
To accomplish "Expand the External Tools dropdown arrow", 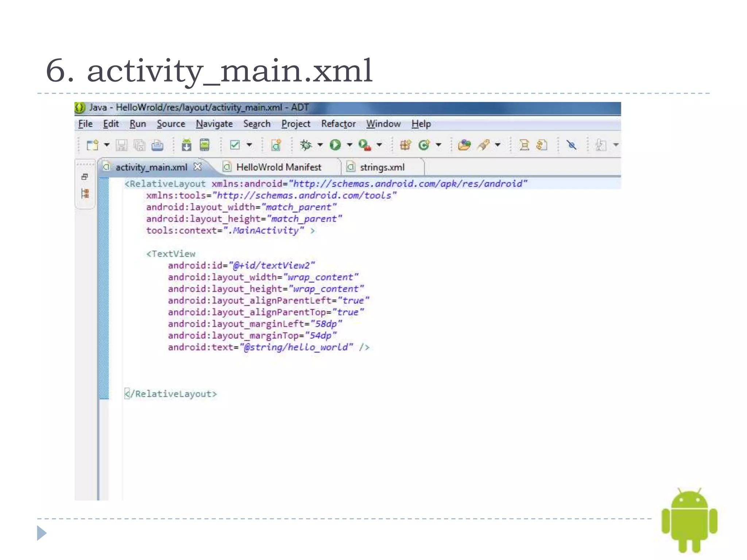I will pos(379,145).
